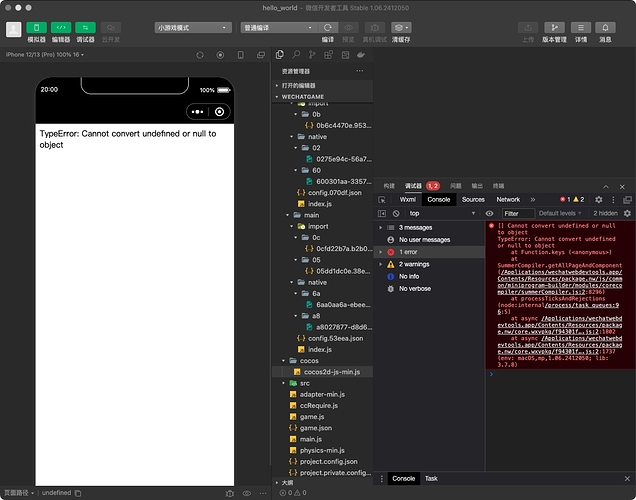Toggle the console sidebar icon
The width and height of the screenshot is (636, 500).
pos(382,213)
